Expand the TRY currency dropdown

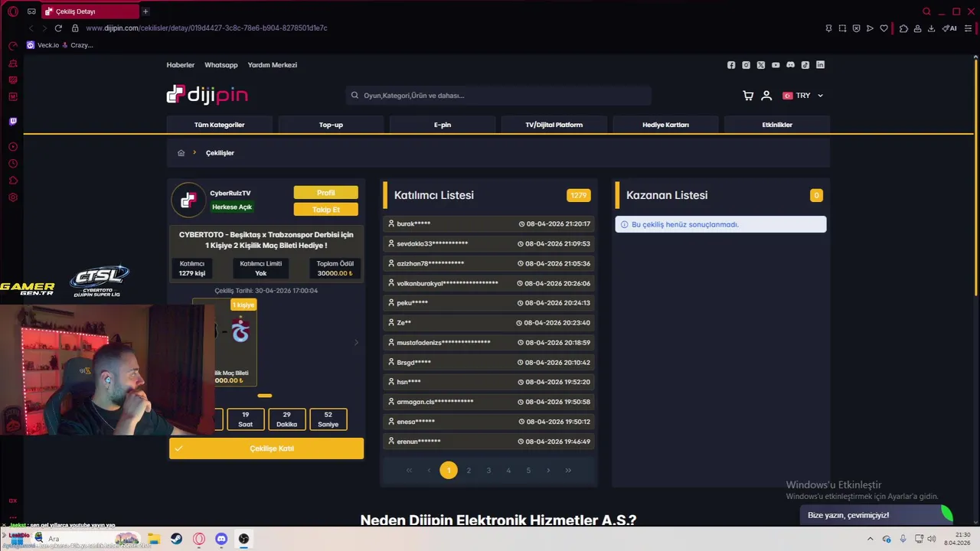click(802, 96)
